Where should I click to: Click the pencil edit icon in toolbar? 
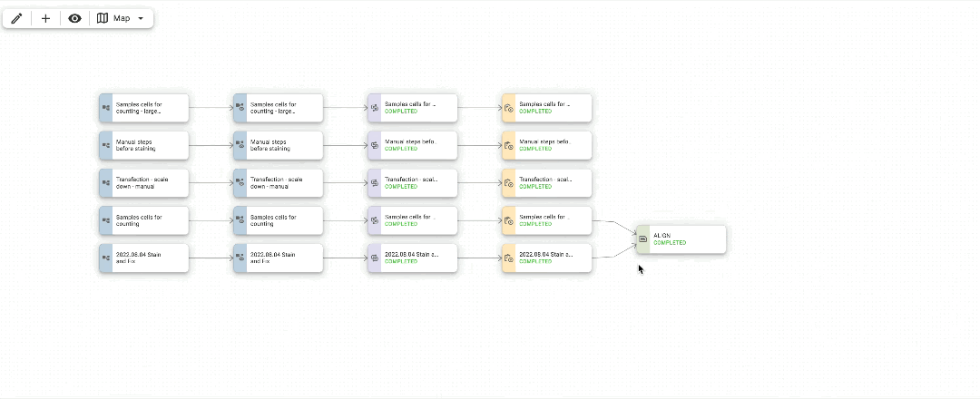coord(16,18)
